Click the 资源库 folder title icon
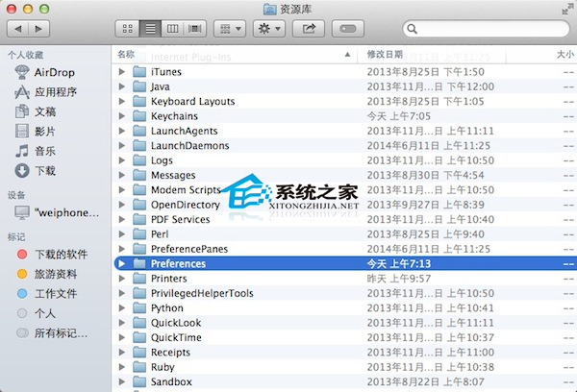 270,9
